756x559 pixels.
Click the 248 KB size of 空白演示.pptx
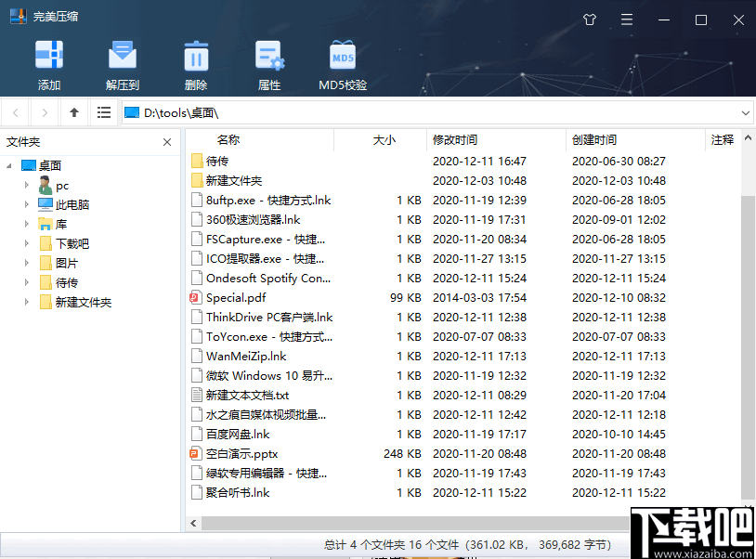(402, 453)
